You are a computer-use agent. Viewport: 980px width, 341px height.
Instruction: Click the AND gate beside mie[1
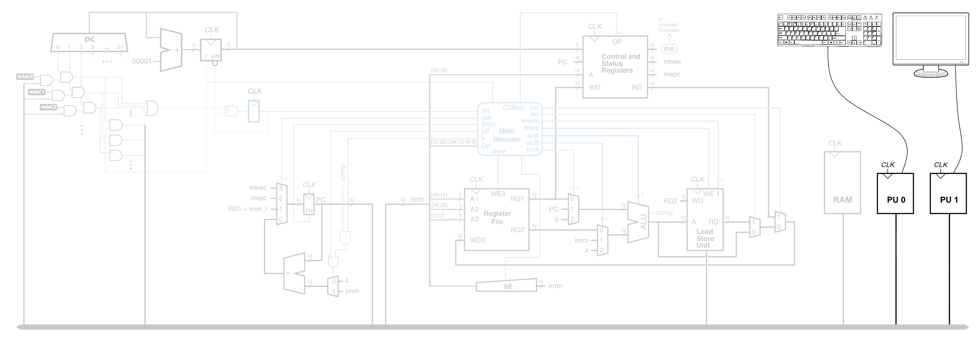(x=58, y=95)
